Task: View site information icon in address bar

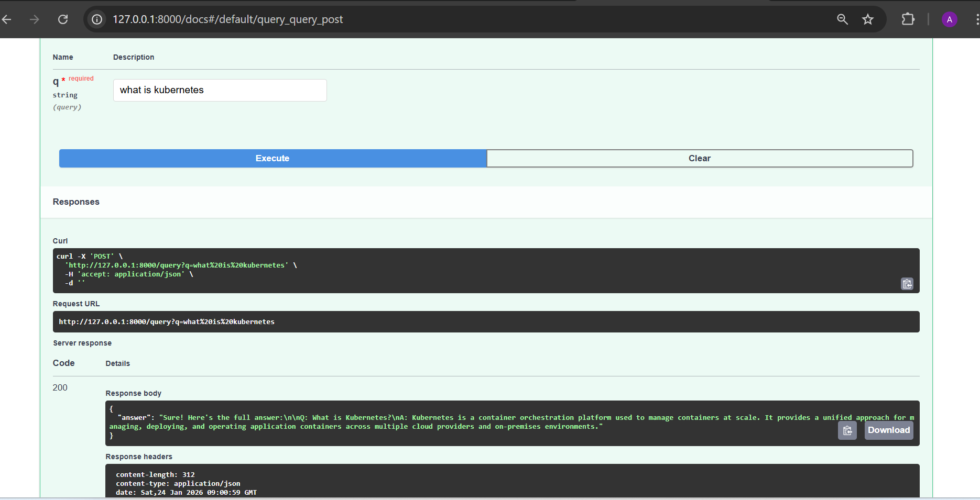Action: (x=97, y=19)
